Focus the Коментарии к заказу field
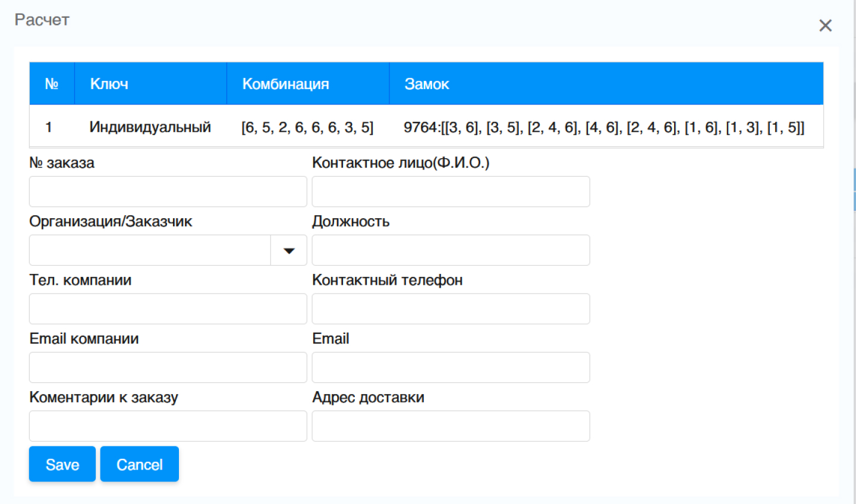This screenshot has height=504, width=856. [168, 426]
